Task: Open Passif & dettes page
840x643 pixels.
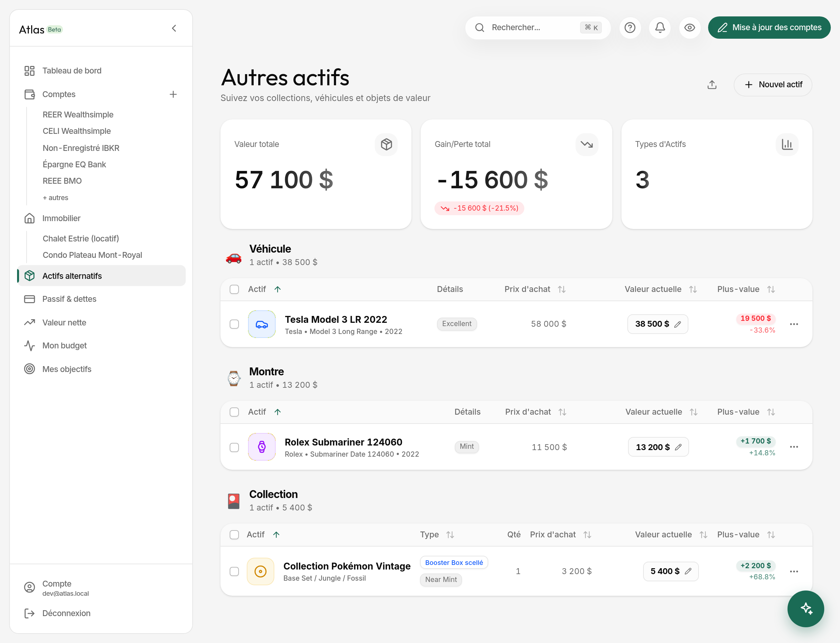Action: coord(101,299)
